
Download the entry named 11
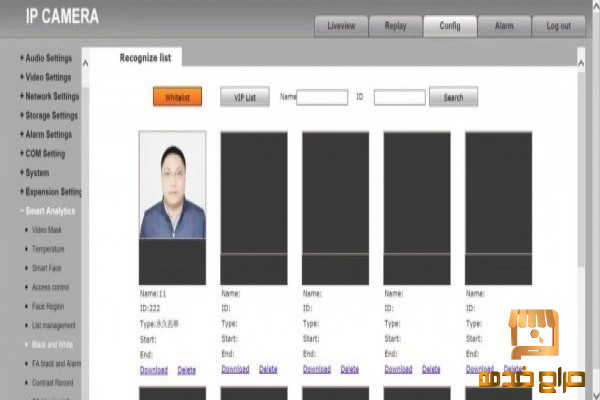point(154,371)
